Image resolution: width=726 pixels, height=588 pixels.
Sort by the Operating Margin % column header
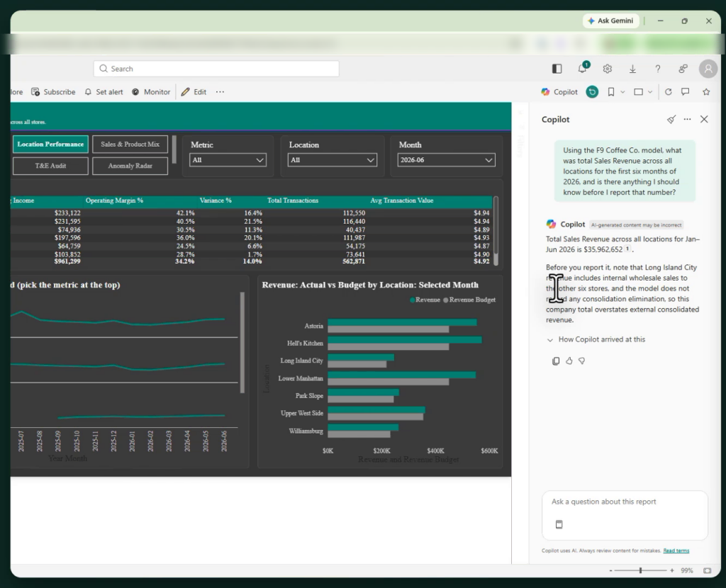(114, 200)
